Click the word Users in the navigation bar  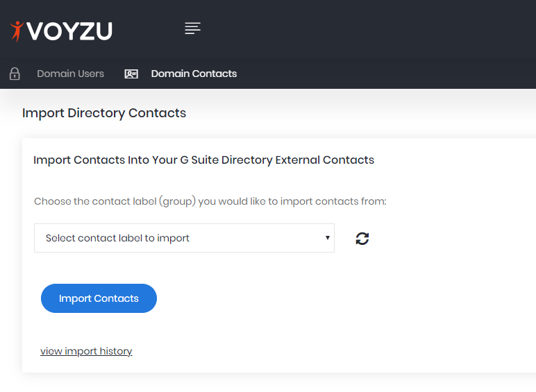pyautogui.click(x=90, y=74)
